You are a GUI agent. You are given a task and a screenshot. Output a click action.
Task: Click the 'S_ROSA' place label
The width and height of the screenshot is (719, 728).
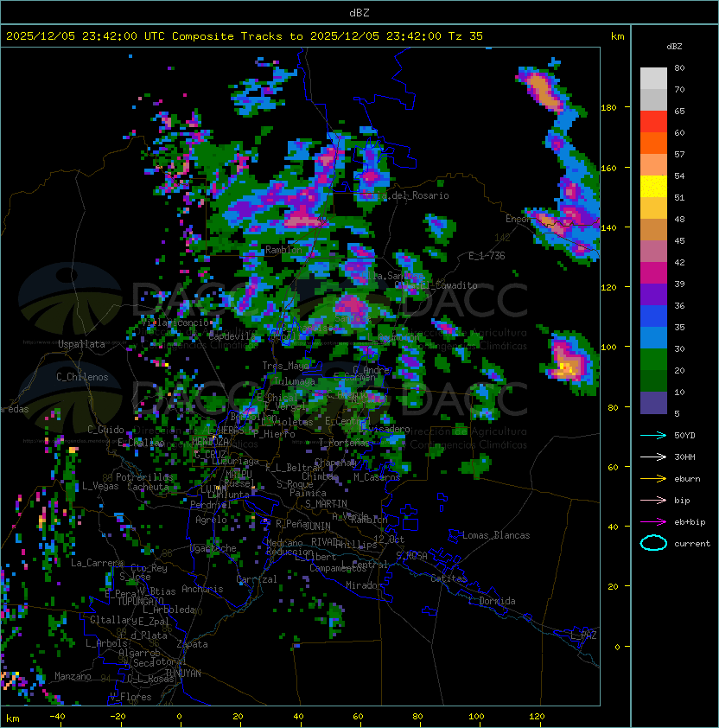411,556
